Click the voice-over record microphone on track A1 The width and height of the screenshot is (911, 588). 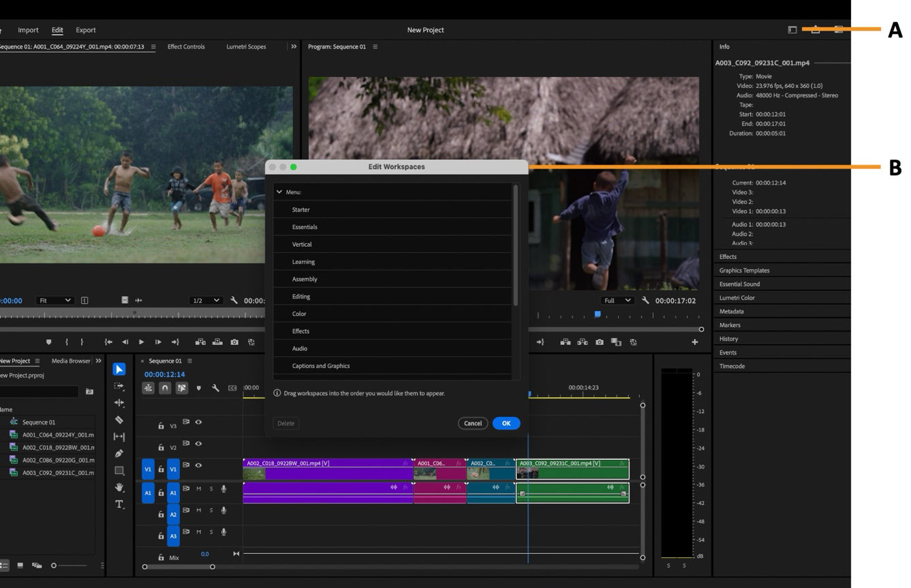point(223,489)
